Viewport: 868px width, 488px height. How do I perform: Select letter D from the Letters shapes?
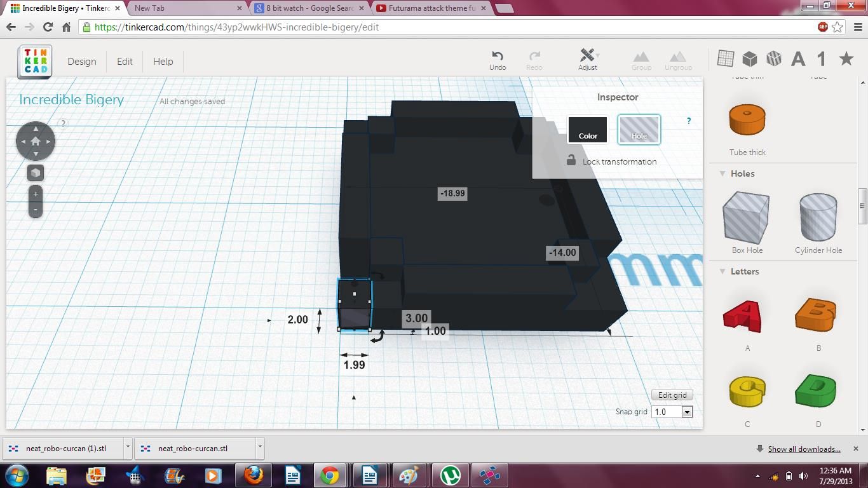(817, 390)
